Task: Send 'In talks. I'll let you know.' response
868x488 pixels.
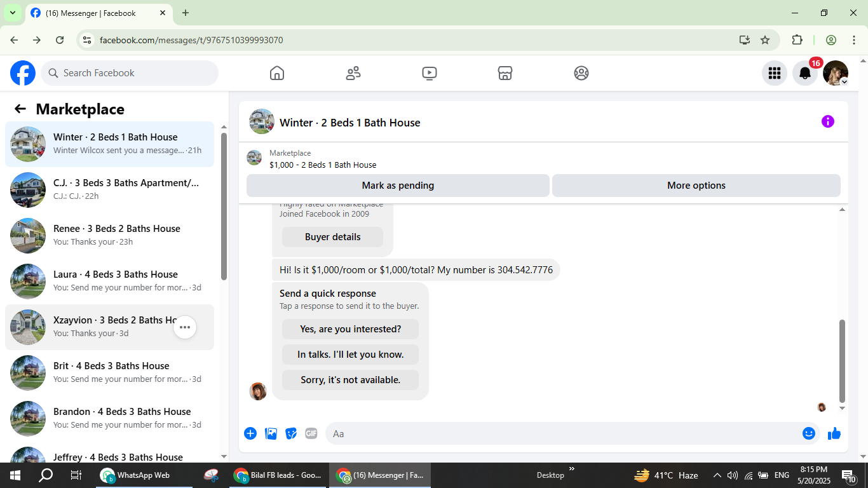Action: (x=351, y=355)
